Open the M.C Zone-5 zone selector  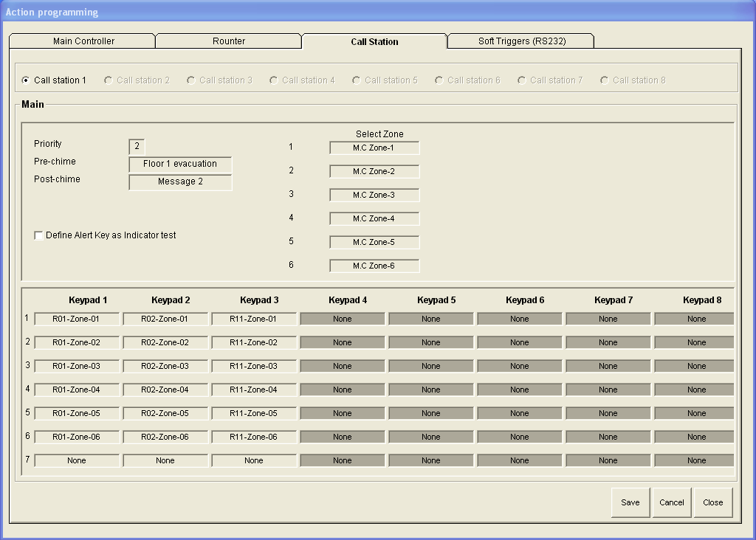(x=374, y=242)
